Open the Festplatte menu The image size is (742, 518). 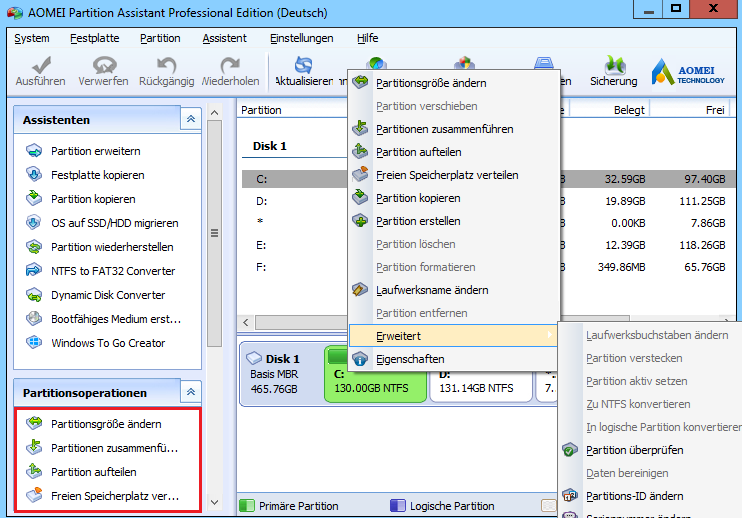95,38
